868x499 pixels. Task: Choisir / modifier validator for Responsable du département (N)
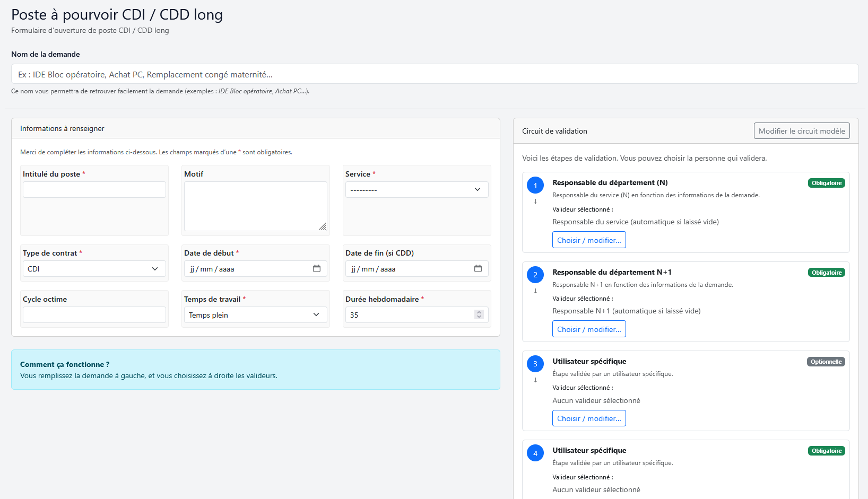[589, 240]
